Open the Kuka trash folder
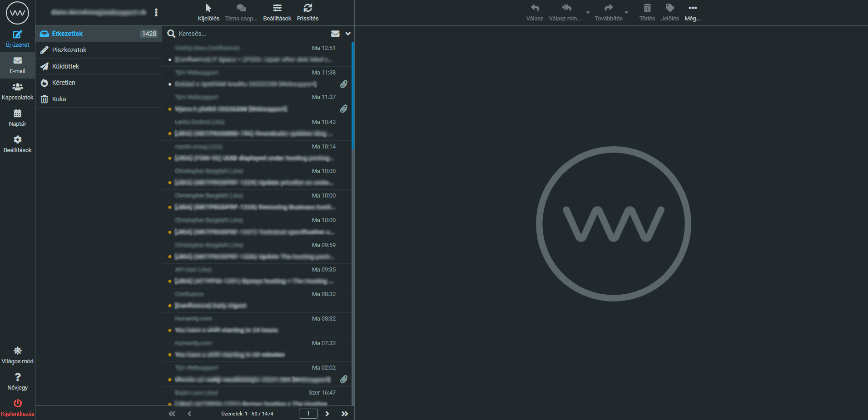The image size is (868, 420). [x=59, y=99]
